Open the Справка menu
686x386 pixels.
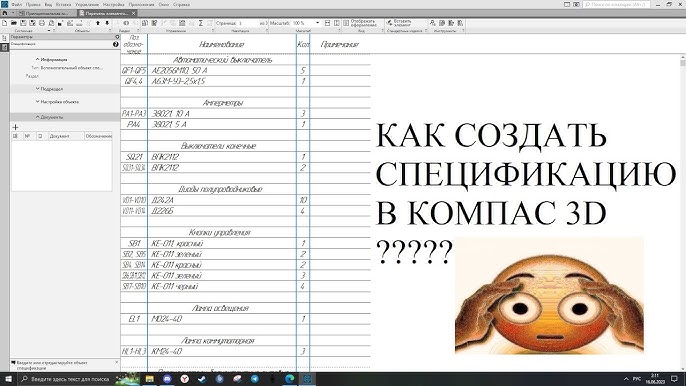tap(181, 4)
